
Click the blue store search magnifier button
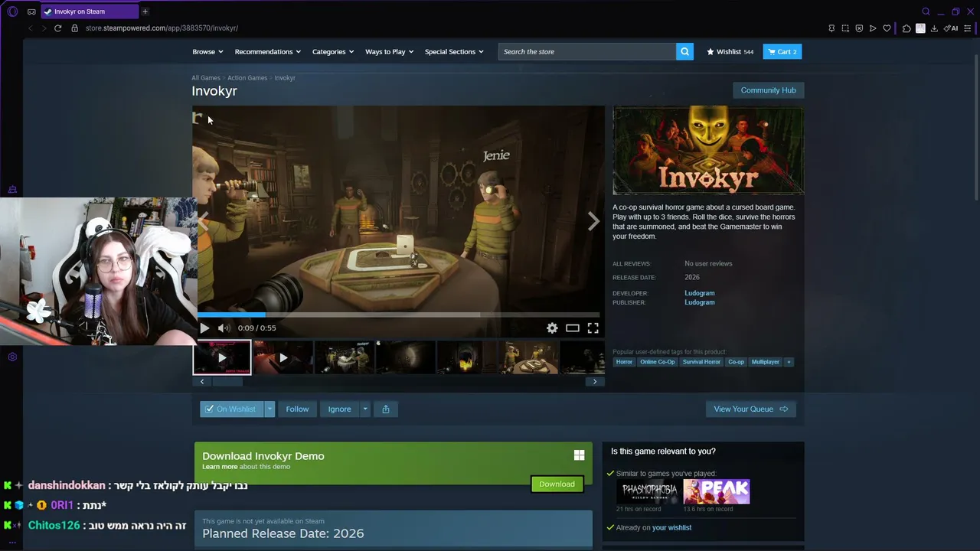click(684, 51)
